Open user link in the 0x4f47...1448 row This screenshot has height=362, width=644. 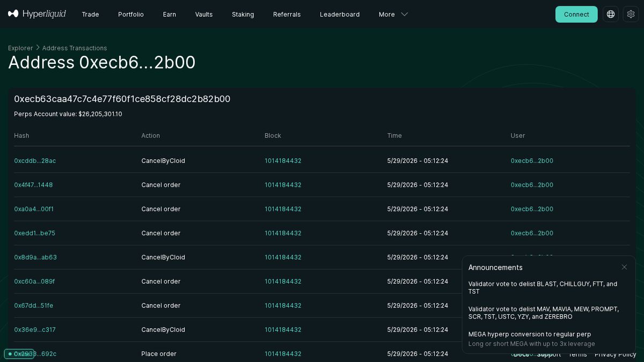pos(532,185)
